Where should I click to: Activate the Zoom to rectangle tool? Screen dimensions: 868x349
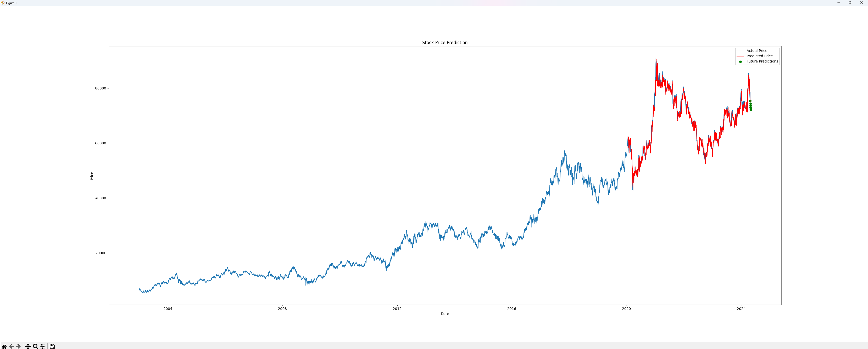[35, 346]
